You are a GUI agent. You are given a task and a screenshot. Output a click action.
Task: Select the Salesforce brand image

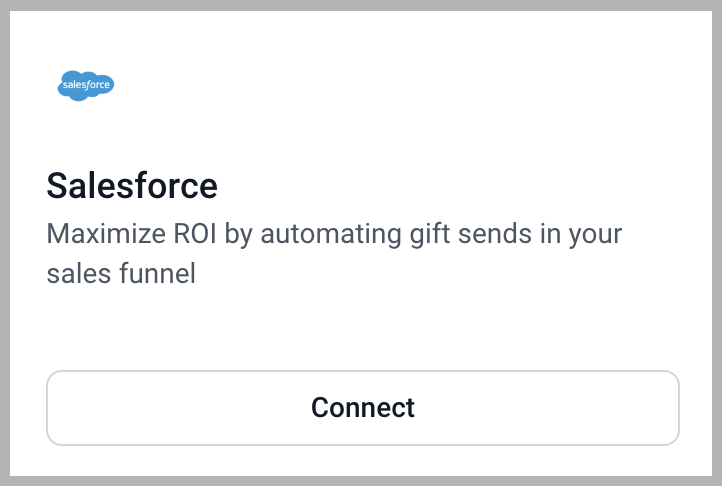click(x=86, y=86)
